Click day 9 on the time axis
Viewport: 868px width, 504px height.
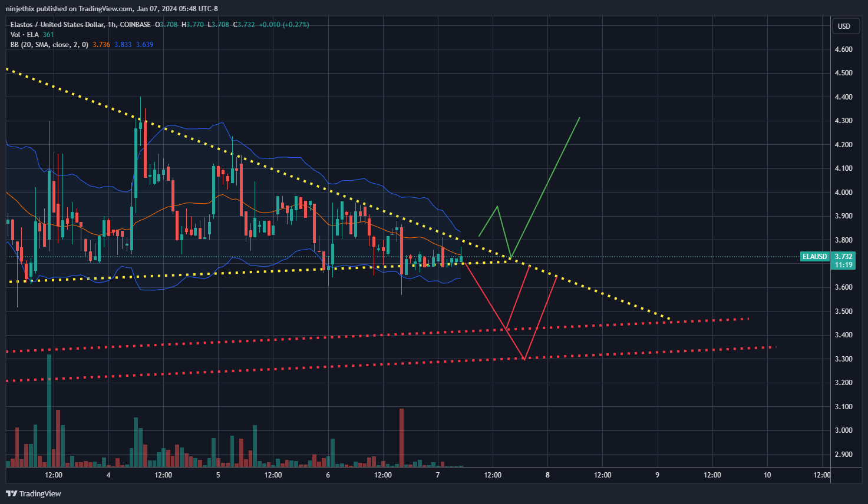[657, 475]
